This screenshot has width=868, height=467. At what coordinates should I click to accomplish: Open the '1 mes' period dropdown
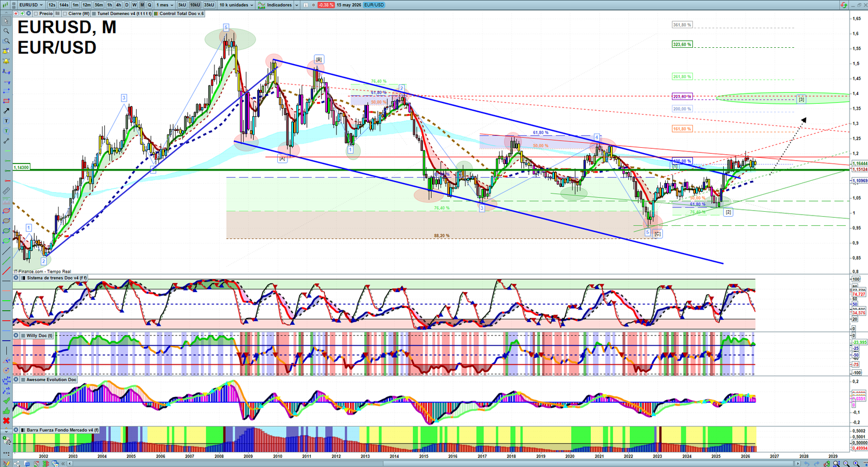click(165, 5)
